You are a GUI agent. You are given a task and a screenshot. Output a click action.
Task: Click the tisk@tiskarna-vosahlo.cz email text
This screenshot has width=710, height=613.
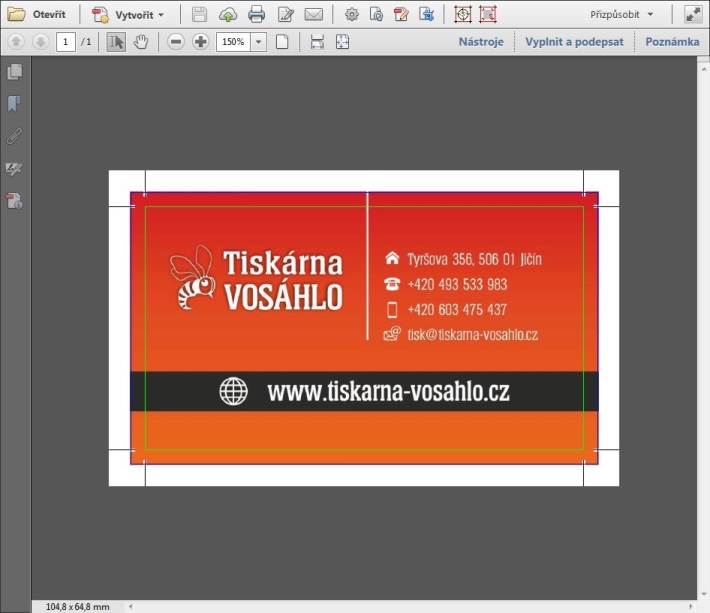[x=473, y=335]
